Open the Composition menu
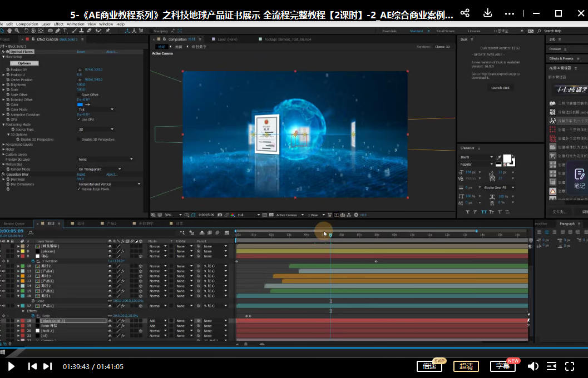This screenshot has width=588, height=378. pyautogui.click(x=27, y=24)
